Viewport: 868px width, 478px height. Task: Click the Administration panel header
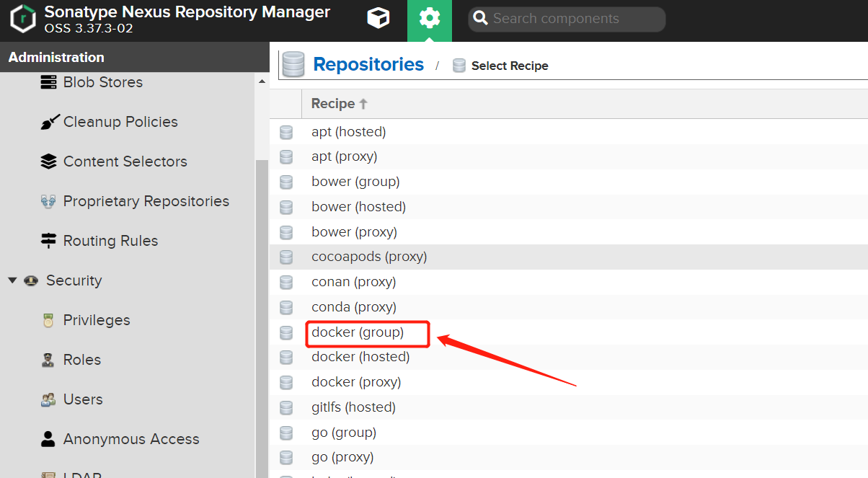point(134,57)
